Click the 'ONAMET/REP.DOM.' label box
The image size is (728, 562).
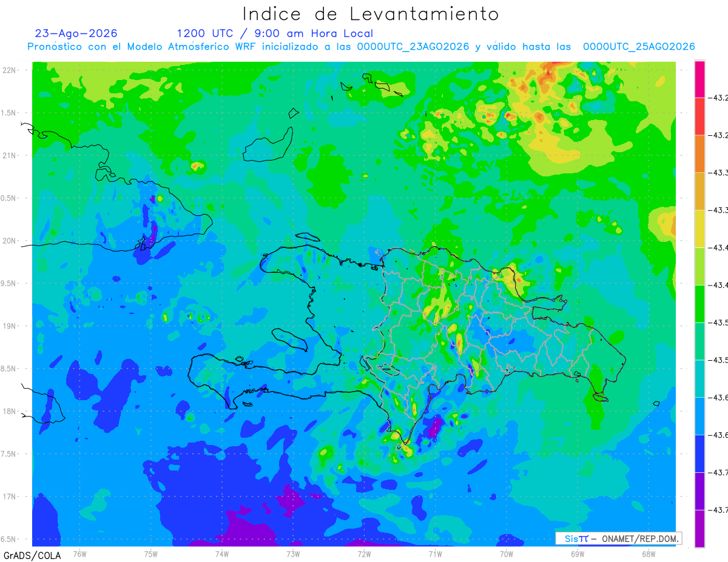[619, 538]
